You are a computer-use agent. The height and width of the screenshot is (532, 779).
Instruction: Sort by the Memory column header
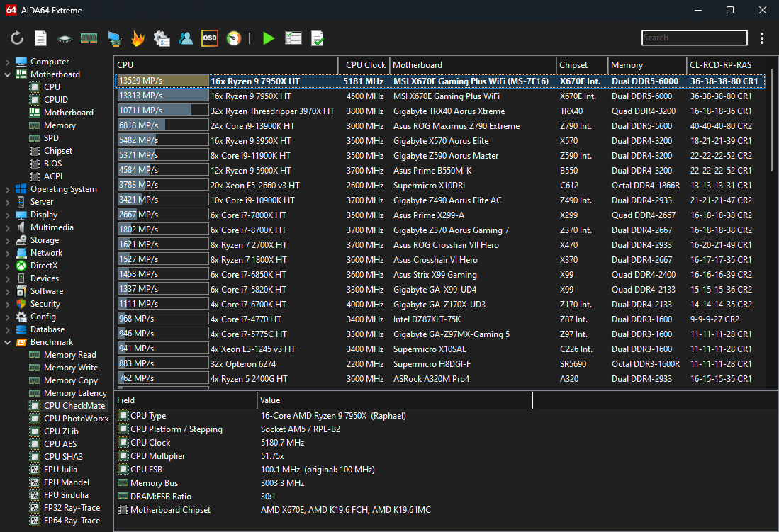647,65
